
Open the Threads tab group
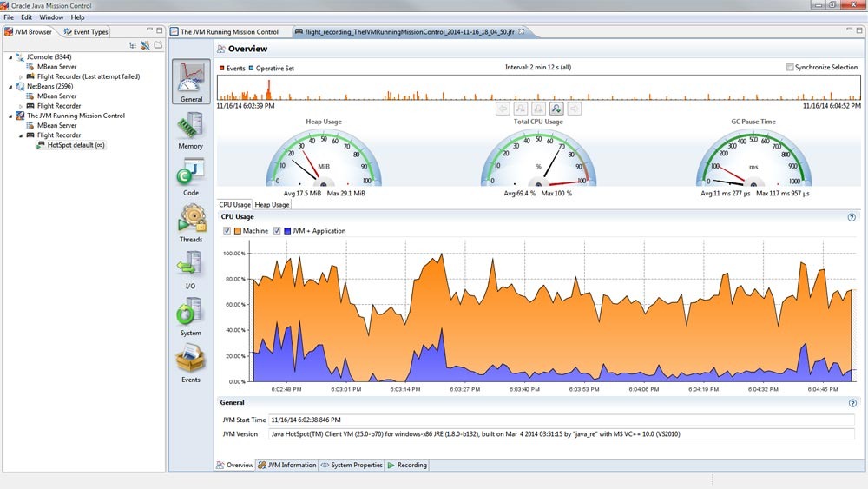coord(190,224)
